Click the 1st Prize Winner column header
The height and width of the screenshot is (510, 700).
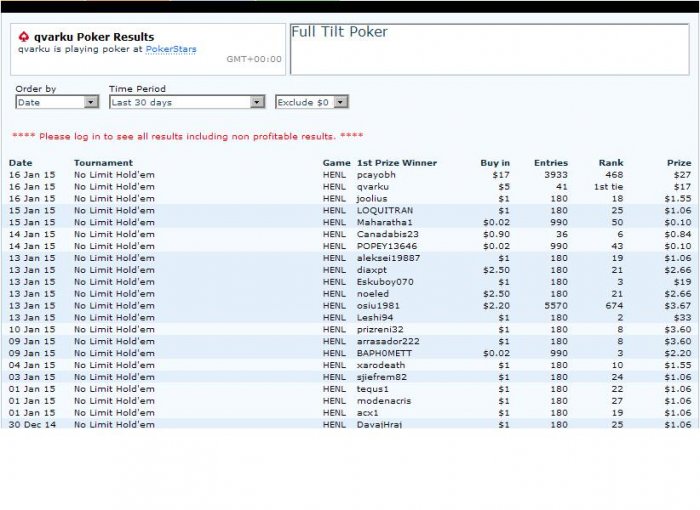click(397, 163)
